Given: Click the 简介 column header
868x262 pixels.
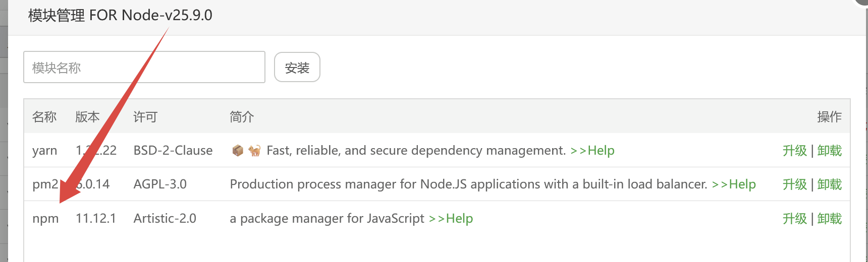Looking at the screenshot, I should tap(242, 116).
